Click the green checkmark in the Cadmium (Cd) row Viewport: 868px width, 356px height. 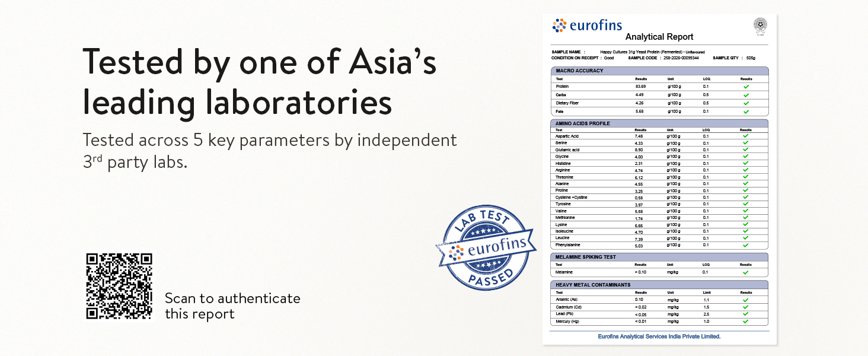pos(746,307)
